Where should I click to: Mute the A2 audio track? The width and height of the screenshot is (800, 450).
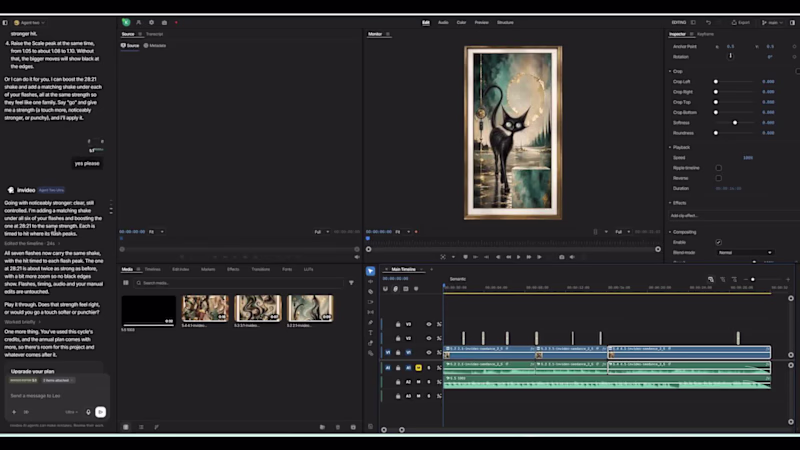coord(418,382)
